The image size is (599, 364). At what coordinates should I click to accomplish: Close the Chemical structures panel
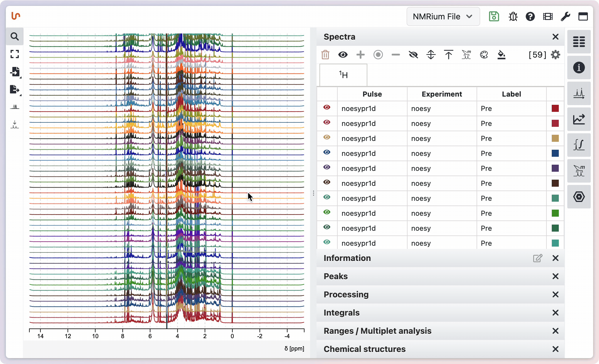555,349
